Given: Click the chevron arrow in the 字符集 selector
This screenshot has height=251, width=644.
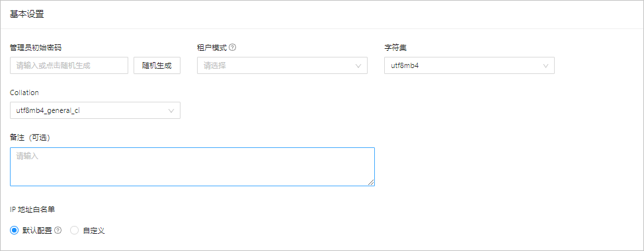Looking at the screenshot, I should point(546,65).
